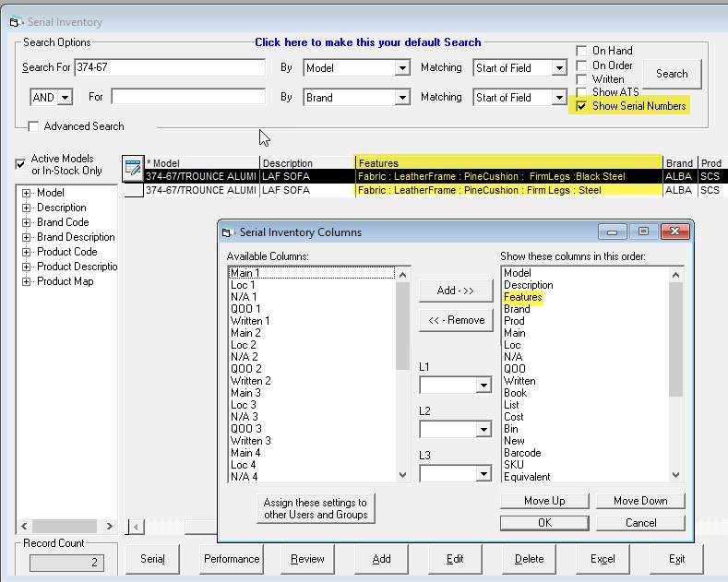Click the Move Up button
Viewport: 728px width, 582px height.
coord(544,501)
